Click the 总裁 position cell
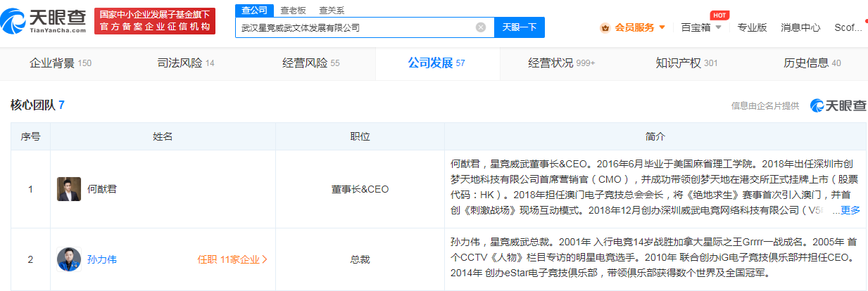This screenshot has width=868, height=291. pos(360,259)
